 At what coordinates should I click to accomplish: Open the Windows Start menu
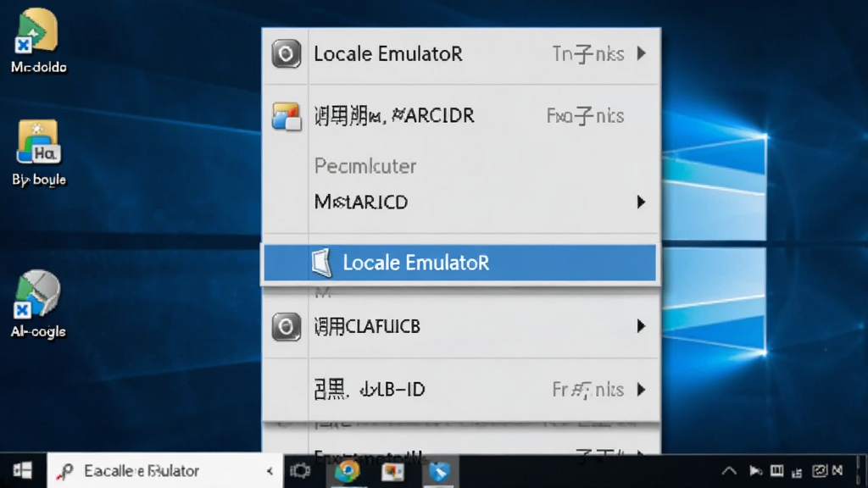(x=23, y=471)
